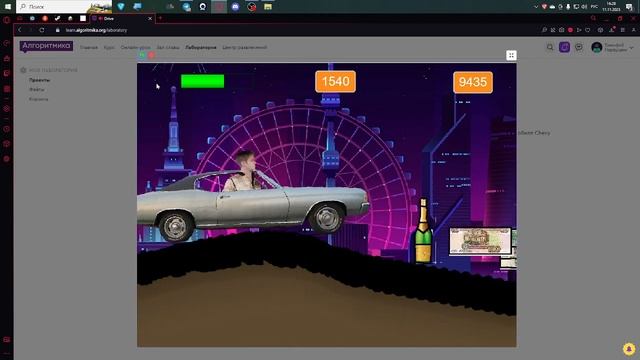This screenshot has height=360, width=640.
Task: Open Главная menu item
Action: coord(89,48)
